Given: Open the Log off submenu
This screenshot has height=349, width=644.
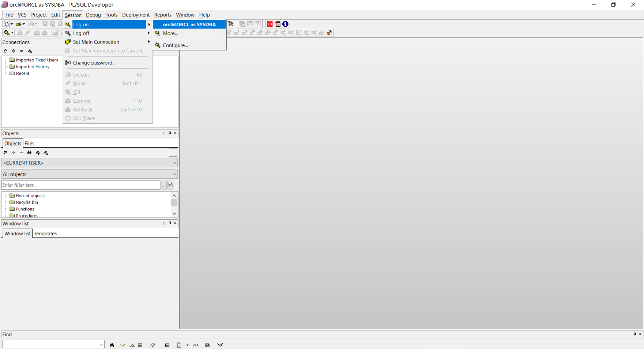Looking at the screenshot, I should click(108, 33).
